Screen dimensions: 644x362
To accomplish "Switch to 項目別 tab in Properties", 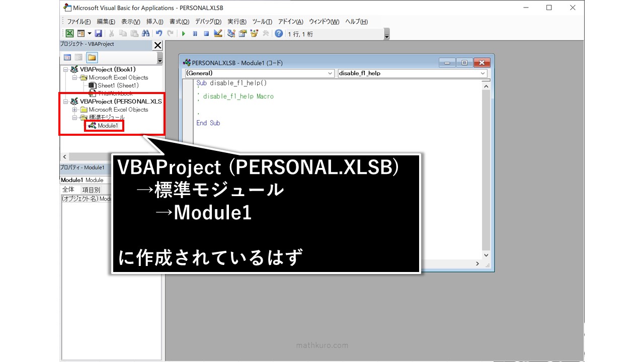I will pos(91,190).
